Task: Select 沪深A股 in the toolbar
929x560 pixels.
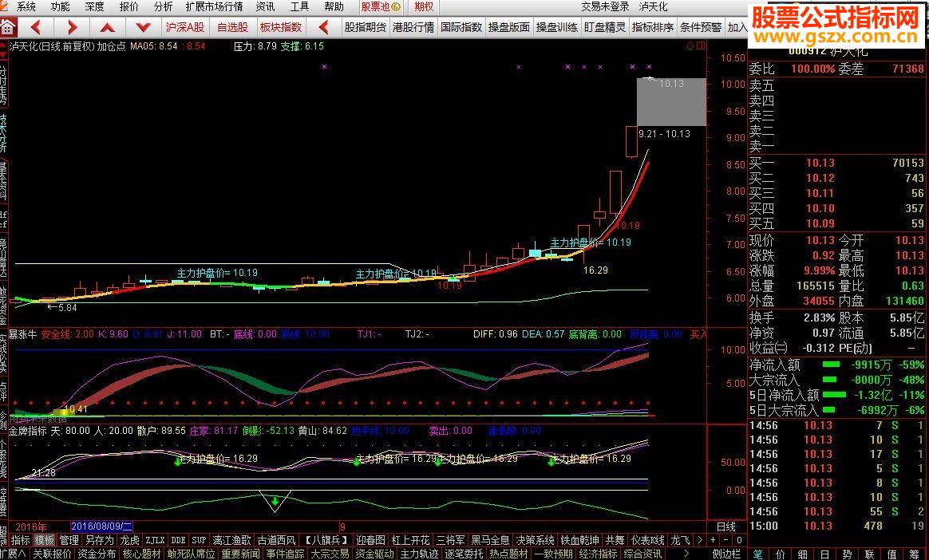Action: (x=185, y=27)
